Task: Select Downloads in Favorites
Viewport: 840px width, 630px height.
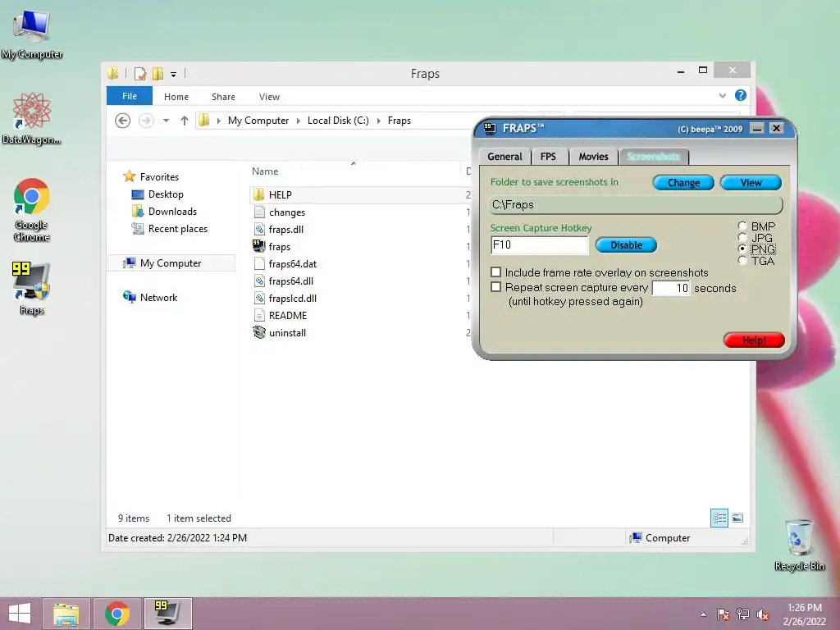Action: (x=172, y=211)
